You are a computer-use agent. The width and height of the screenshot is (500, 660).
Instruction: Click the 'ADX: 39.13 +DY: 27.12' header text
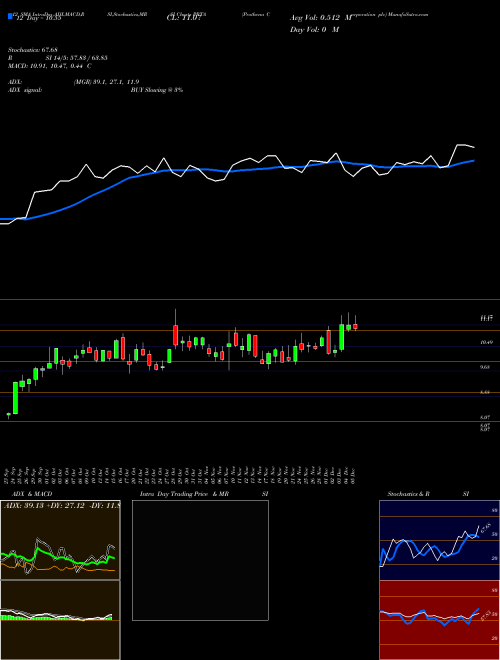45,506
